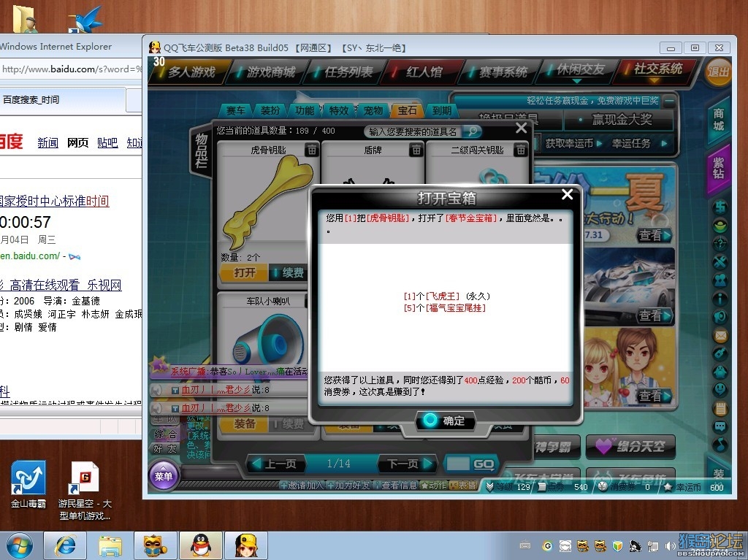Viewport: 748px width, 560px height.
Task: Switch to the 特效 inventory tab
Action: coord(339,111)
